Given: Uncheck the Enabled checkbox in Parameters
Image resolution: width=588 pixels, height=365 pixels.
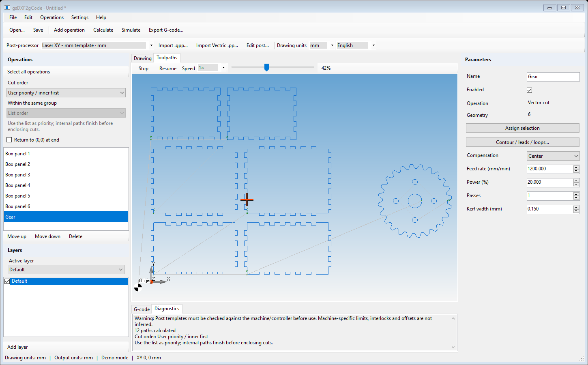Looking at the screenshot, I should coord(529,90).
